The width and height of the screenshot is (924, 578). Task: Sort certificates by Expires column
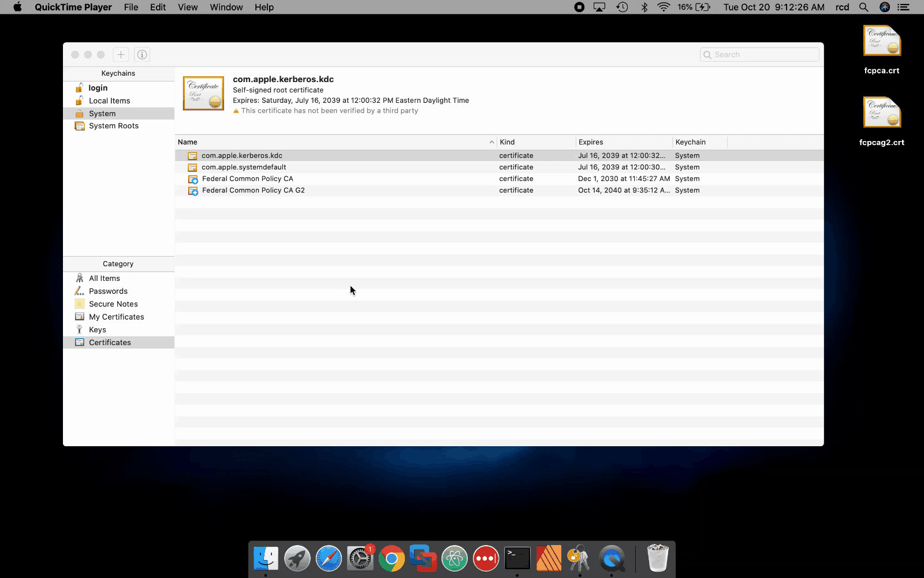[624, 142]
